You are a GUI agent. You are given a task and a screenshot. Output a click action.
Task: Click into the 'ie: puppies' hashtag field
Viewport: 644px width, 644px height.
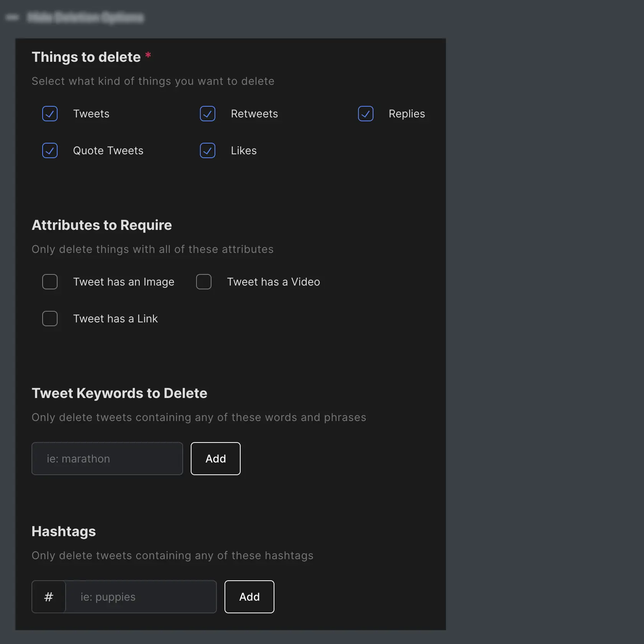pos(140,597)
